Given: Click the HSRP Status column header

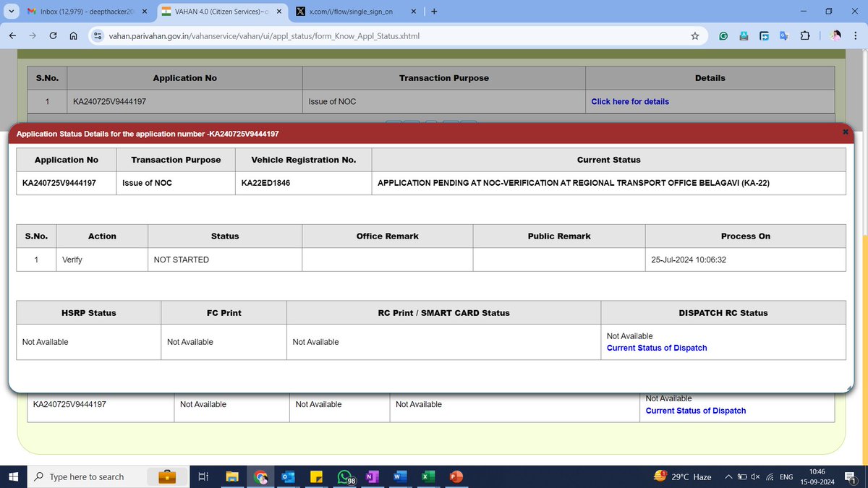Looking at the screenshot, I should tap(89, 313).
